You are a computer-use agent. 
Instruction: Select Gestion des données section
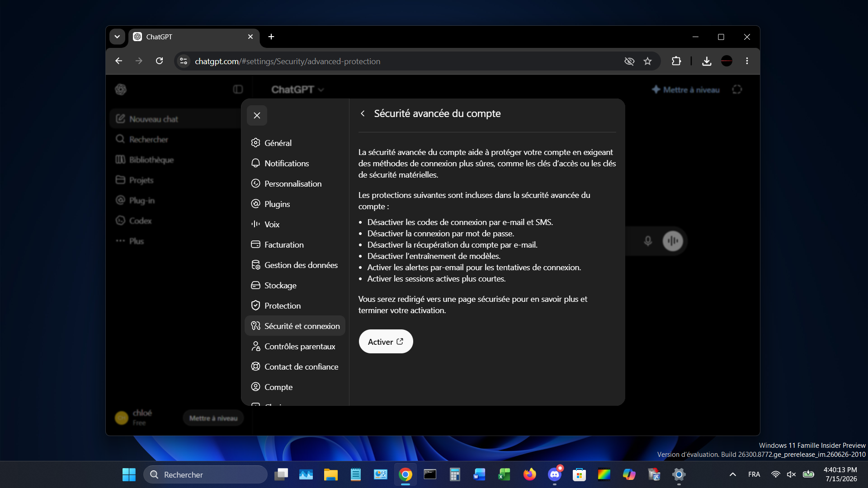point(295,265)
